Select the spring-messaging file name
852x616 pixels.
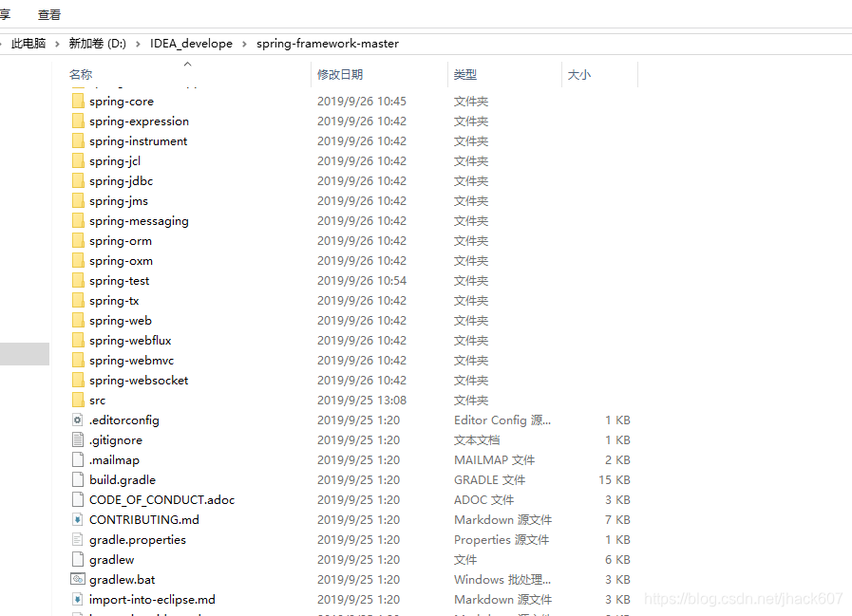coord(139,221)
